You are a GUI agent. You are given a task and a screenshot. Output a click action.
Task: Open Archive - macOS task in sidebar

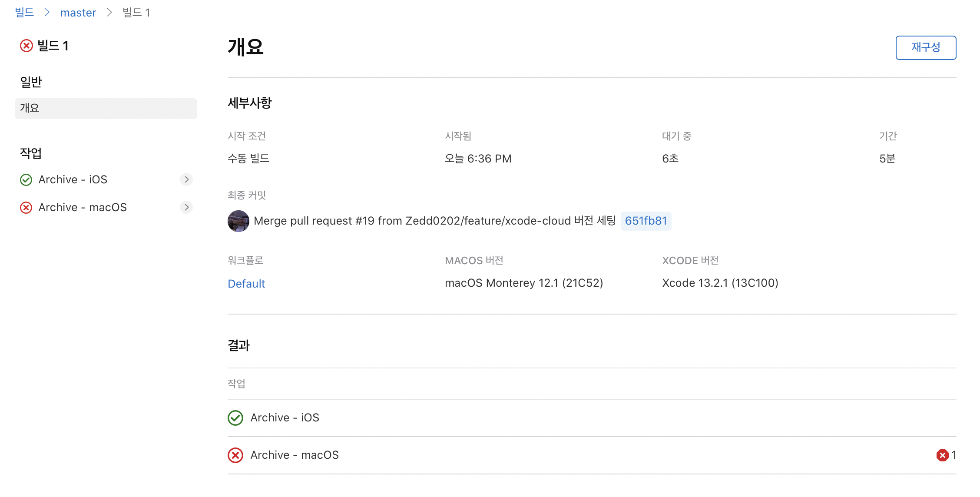[83, 208]
